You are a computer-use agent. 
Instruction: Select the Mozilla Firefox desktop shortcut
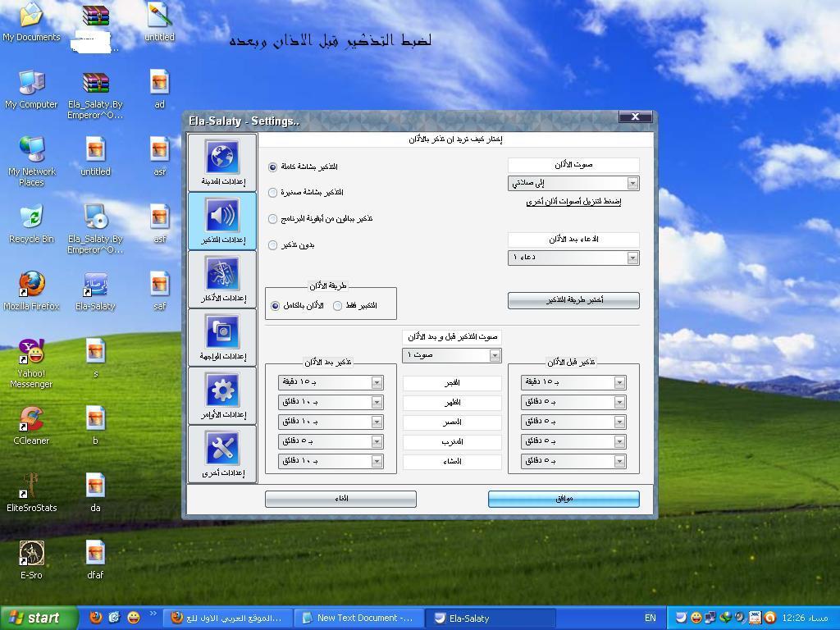coord(31,291)
